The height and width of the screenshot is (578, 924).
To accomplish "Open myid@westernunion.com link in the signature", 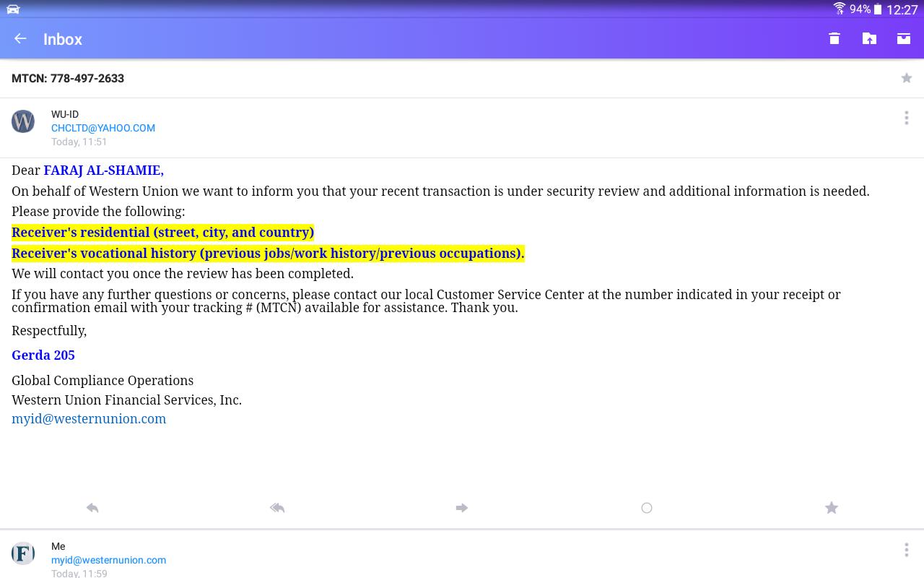I will click(x=89, y=419).
